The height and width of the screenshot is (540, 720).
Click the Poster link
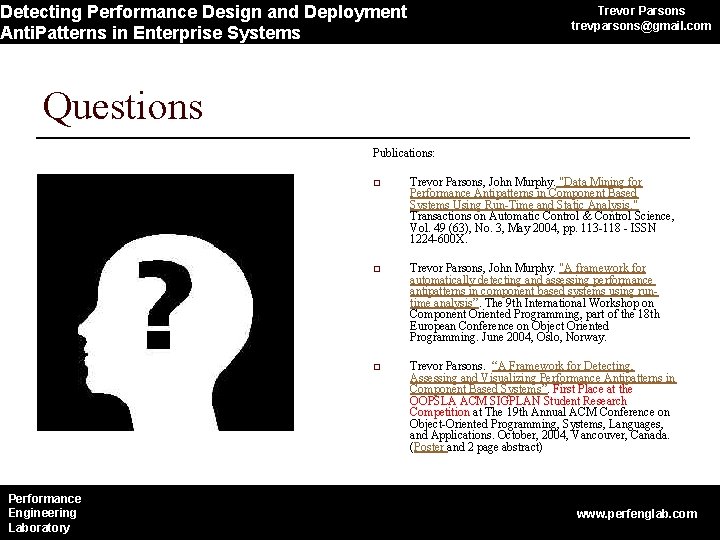[430, 447]
